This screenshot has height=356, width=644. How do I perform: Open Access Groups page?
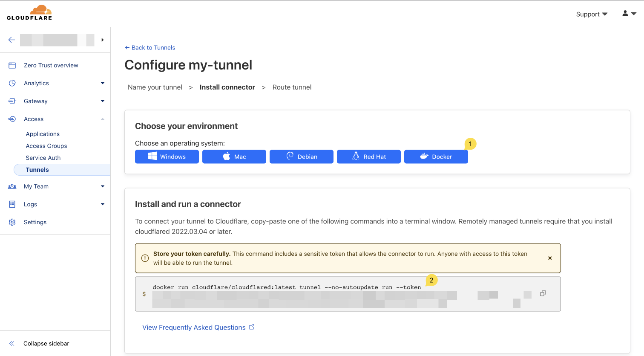pos(46,146)
